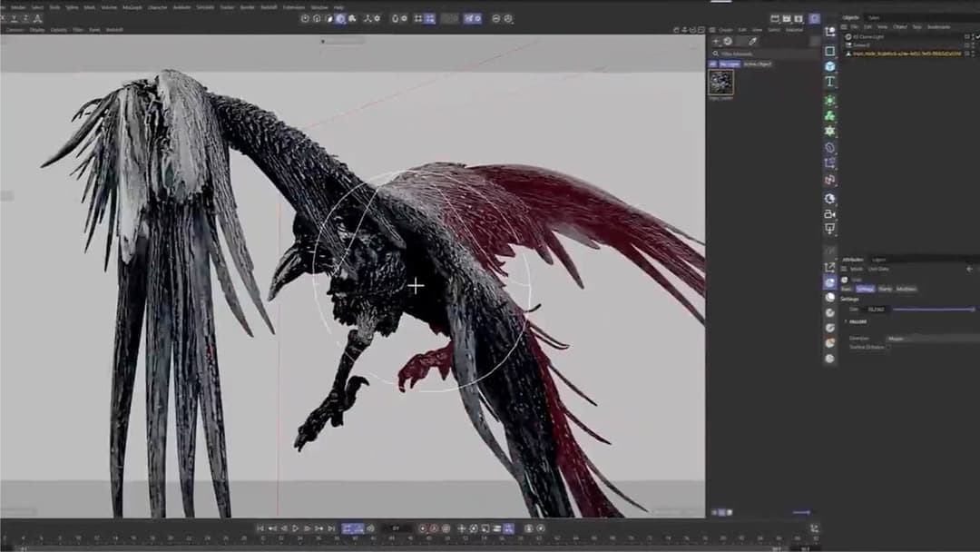Select the Modifiers tab in Attributes
Image resolution: width=980 pixels, height=552 pixels.
[906, 289]
